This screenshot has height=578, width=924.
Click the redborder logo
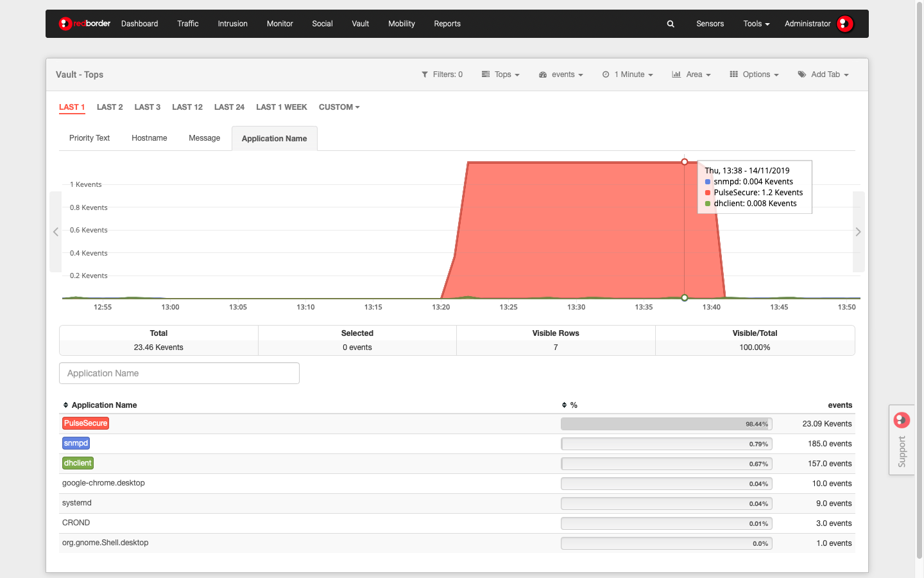click(x=85, y=24)
